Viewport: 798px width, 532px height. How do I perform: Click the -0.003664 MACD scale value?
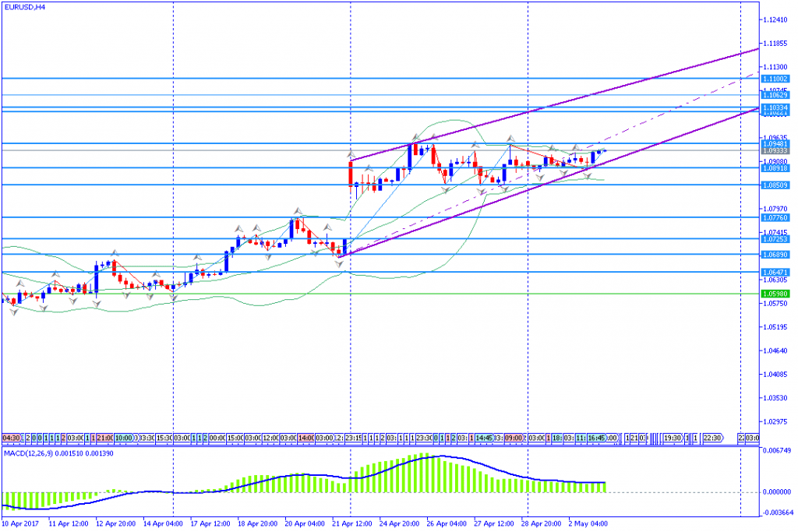(x=777, y=513)
